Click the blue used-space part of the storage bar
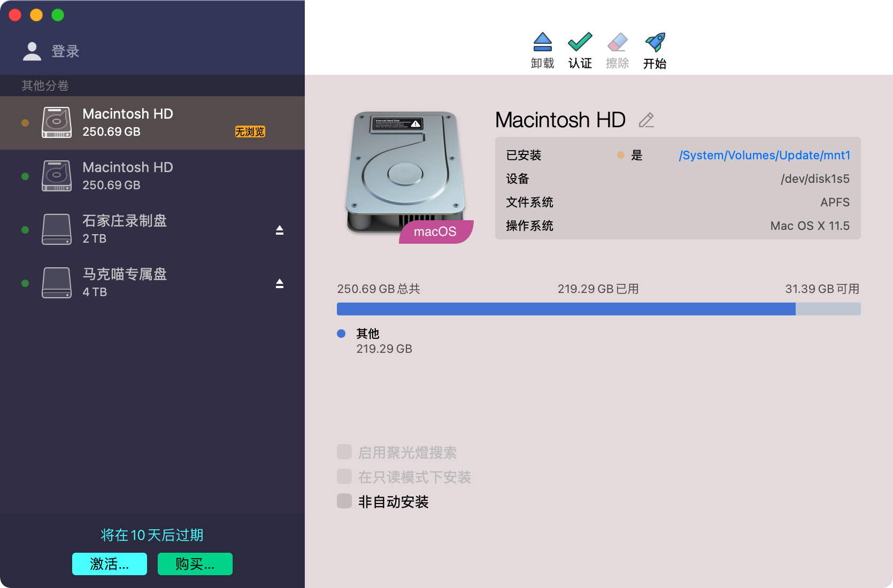Screen dimensions: 893x588 coord(566,309)
